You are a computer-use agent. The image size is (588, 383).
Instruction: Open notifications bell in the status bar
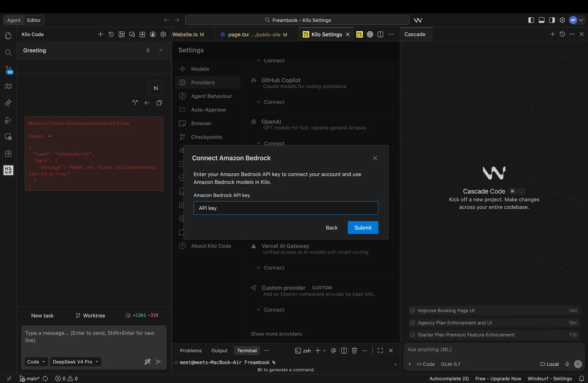point(581,379)
